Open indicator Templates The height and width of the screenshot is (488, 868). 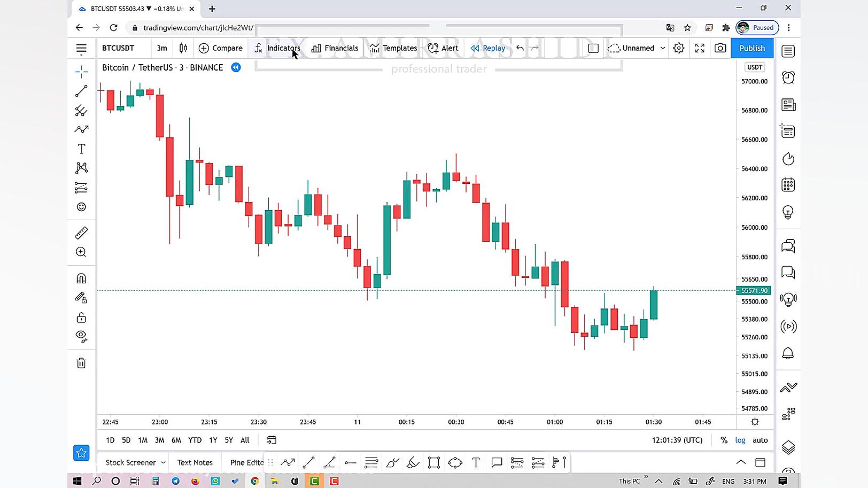click(x=393, y=48)
